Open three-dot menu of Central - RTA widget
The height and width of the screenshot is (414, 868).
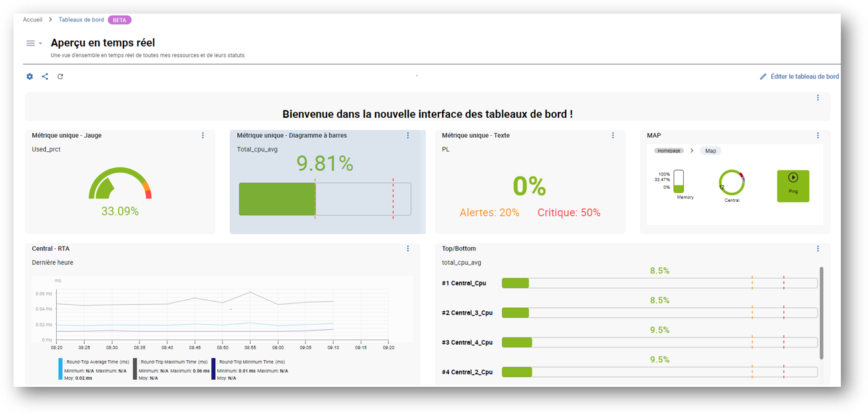[x=408, y=248]
